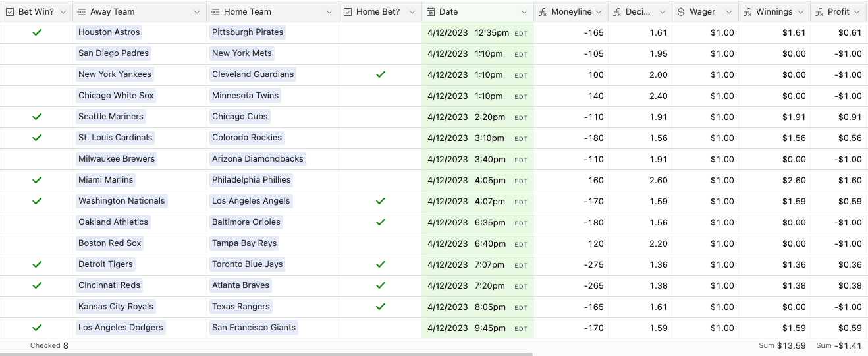Expand the Date column options arrow

click(x=524, y=12)
